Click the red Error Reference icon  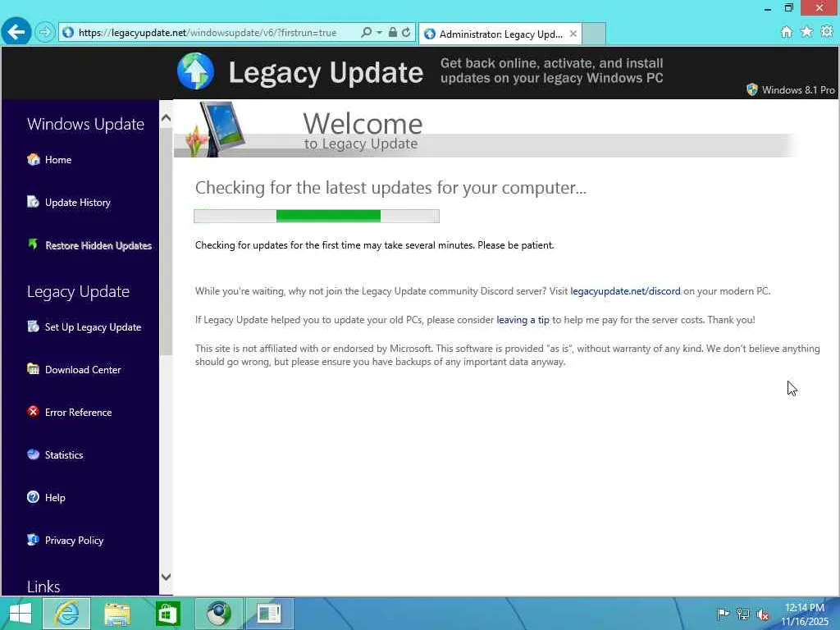point(33,412)
